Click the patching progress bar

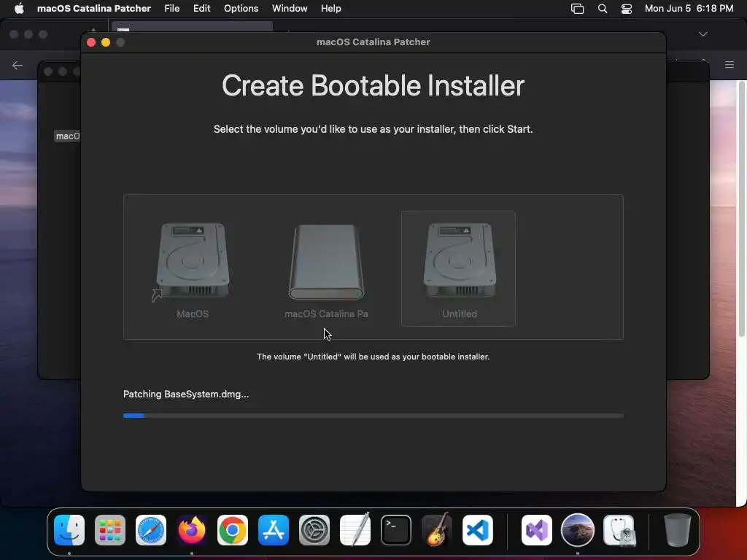(x=373, y=416)
